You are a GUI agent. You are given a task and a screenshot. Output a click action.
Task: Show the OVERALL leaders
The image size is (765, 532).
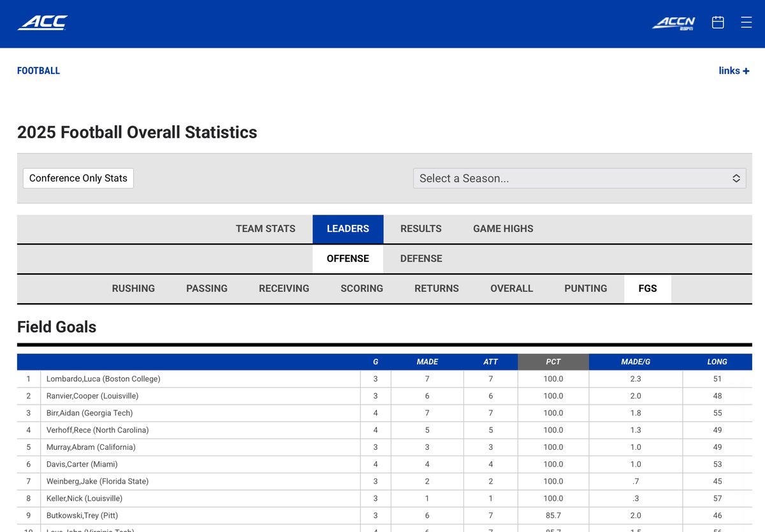(511, 289)
